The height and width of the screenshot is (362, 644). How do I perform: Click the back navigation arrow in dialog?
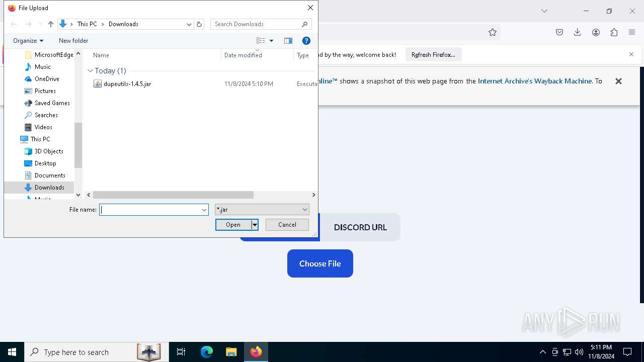coord(14,24)
